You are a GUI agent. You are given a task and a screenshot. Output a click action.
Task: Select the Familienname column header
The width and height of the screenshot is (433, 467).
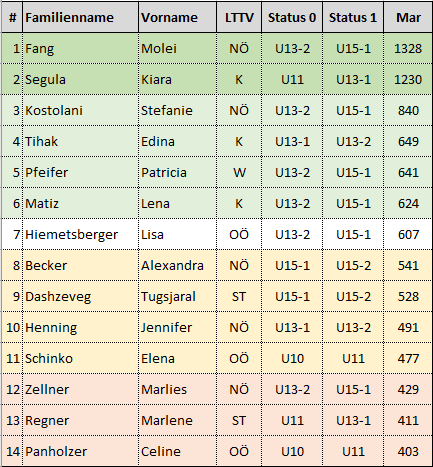click(80, 17)
